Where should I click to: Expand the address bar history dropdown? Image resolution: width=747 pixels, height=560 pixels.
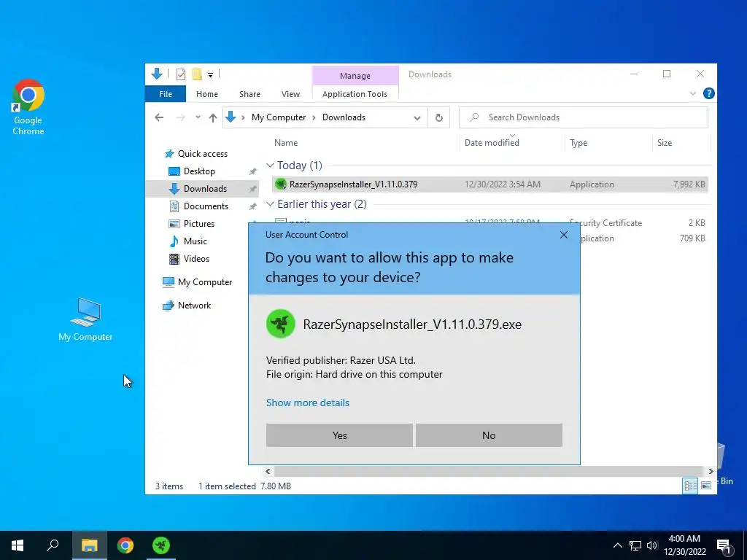(417, 117)
